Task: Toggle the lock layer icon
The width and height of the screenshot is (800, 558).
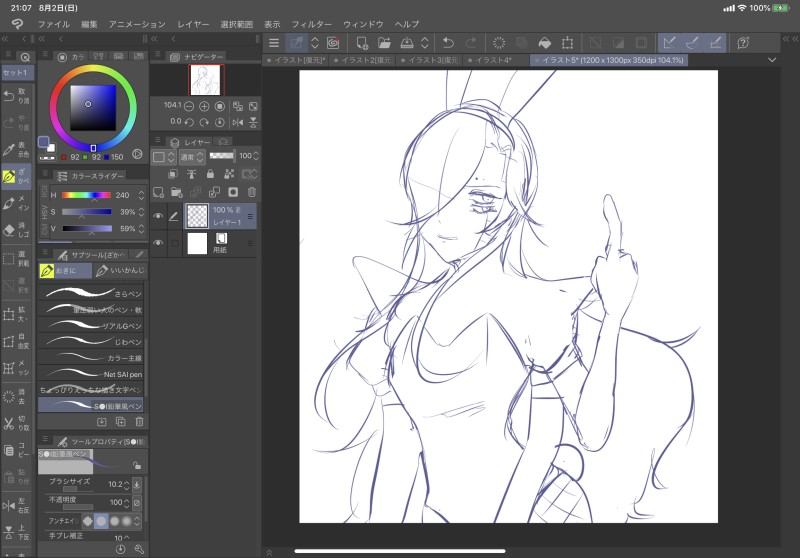Action: coord(211,174)
